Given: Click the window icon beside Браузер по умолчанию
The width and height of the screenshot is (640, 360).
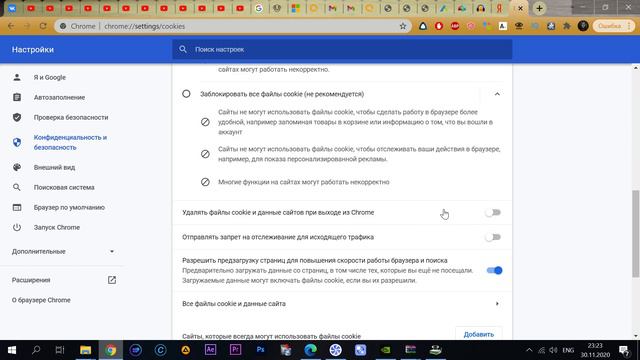Looking at the screenshot, I should point(17,207).
